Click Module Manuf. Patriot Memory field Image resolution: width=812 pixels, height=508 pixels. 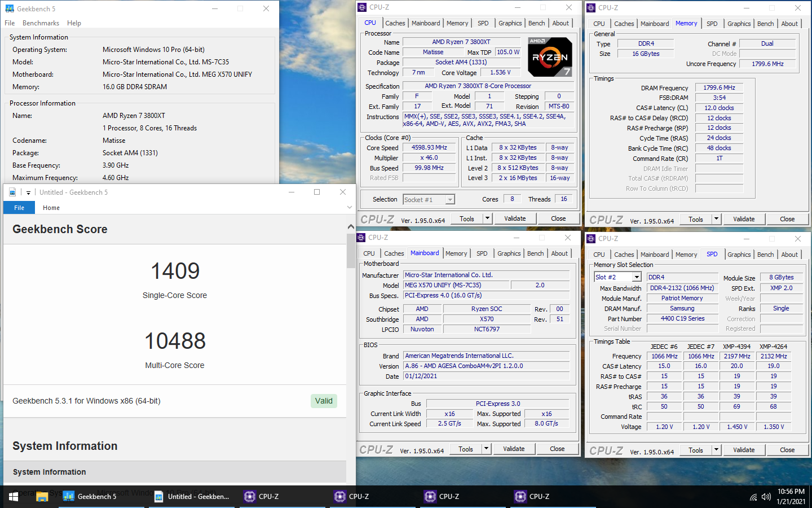(x=682, y=298)
